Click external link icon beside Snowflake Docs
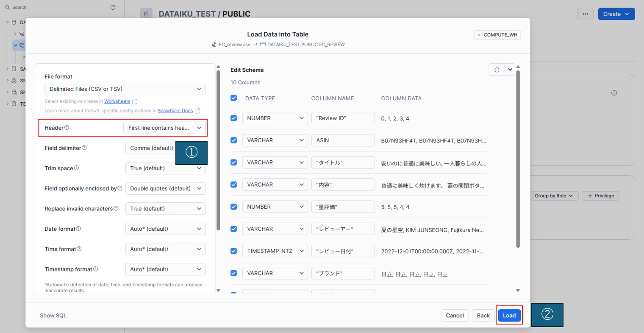Image resolution: width=644 pixels, height=333 pixels. coord(197,111)
